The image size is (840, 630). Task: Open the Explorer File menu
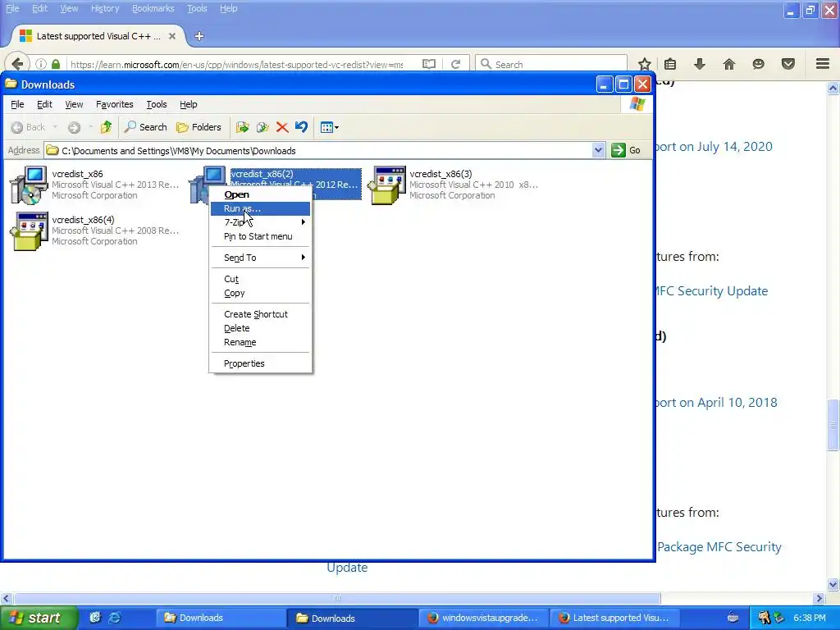[x=17, y=104]
